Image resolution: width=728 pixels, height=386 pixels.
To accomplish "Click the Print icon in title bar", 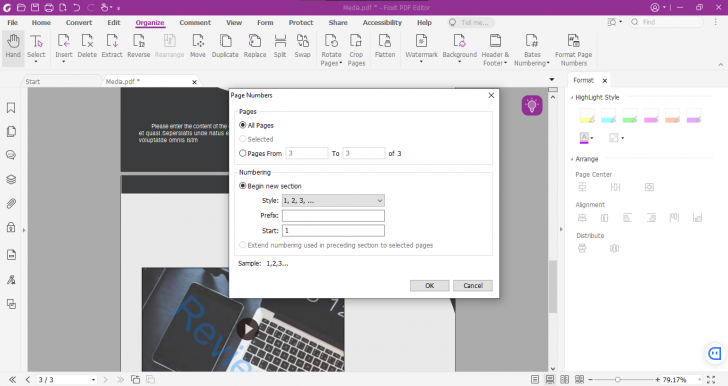I will [x=49, y=7].
